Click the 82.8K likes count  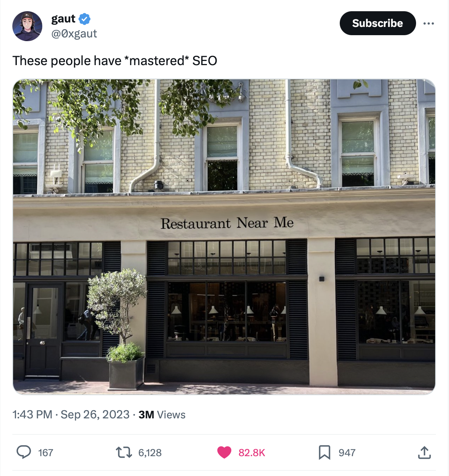tap(252, 453)
